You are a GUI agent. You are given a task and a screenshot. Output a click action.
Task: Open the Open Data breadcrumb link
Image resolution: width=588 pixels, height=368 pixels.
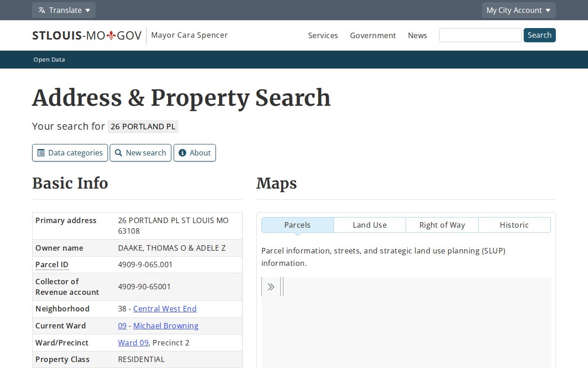coord(49,59)
